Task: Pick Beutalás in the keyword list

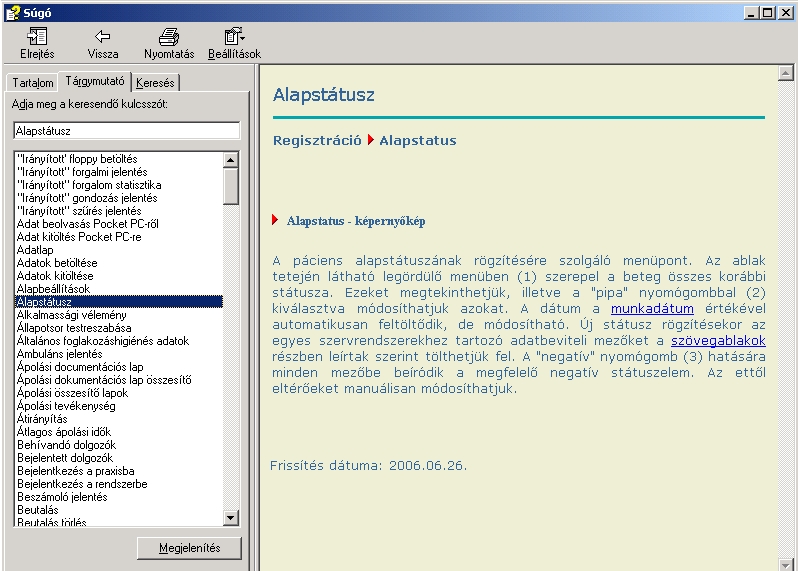Action: click(38, 510)
